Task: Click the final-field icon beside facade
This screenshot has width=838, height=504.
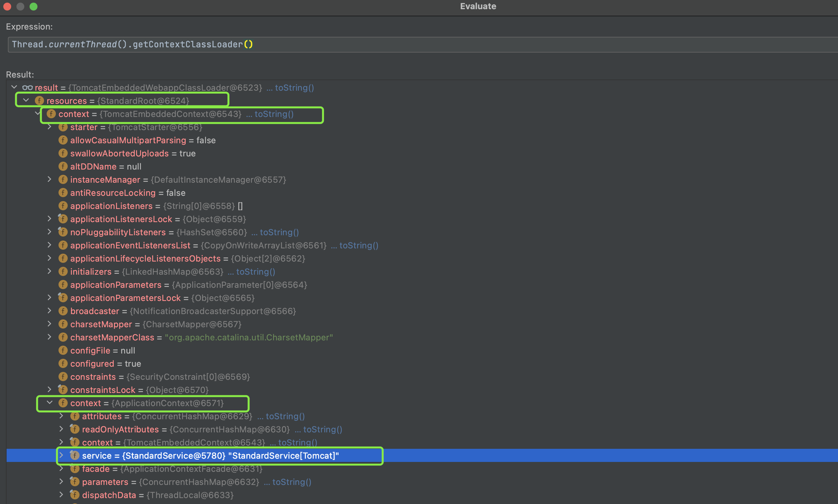Action: [74, 468]
